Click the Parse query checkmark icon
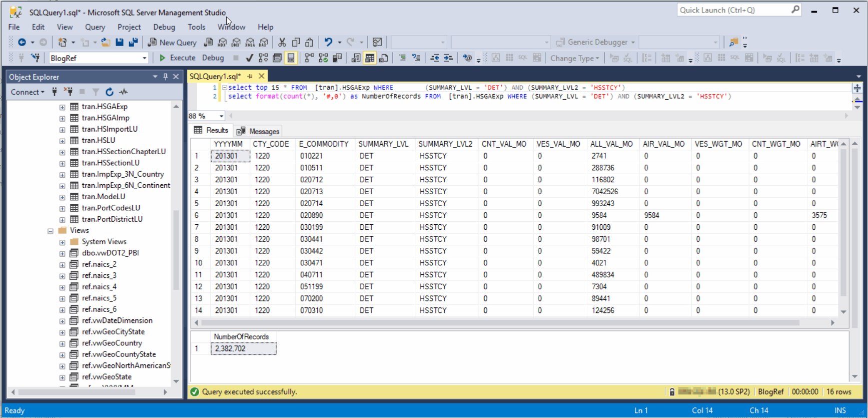Image resolution: width=868 pixels, height=418 pixels. (249, 58)
